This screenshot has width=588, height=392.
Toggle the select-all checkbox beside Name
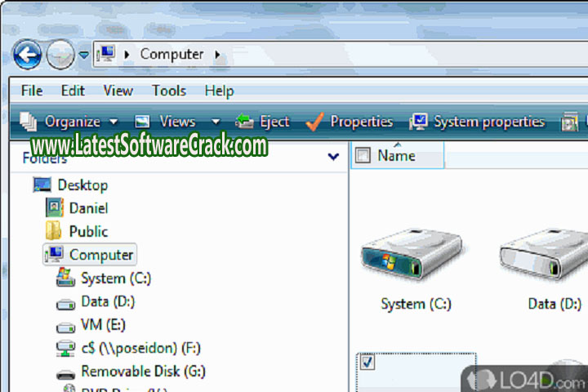[364, 155]
